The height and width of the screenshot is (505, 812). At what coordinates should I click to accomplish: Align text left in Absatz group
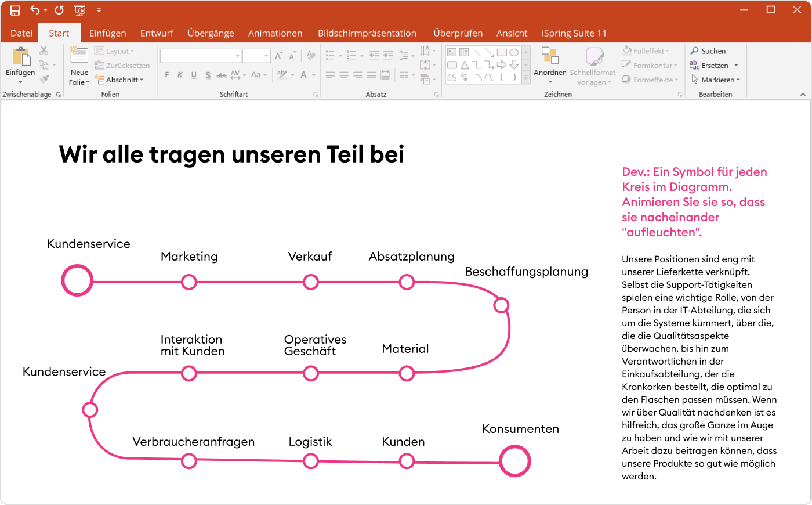point(330,75)
